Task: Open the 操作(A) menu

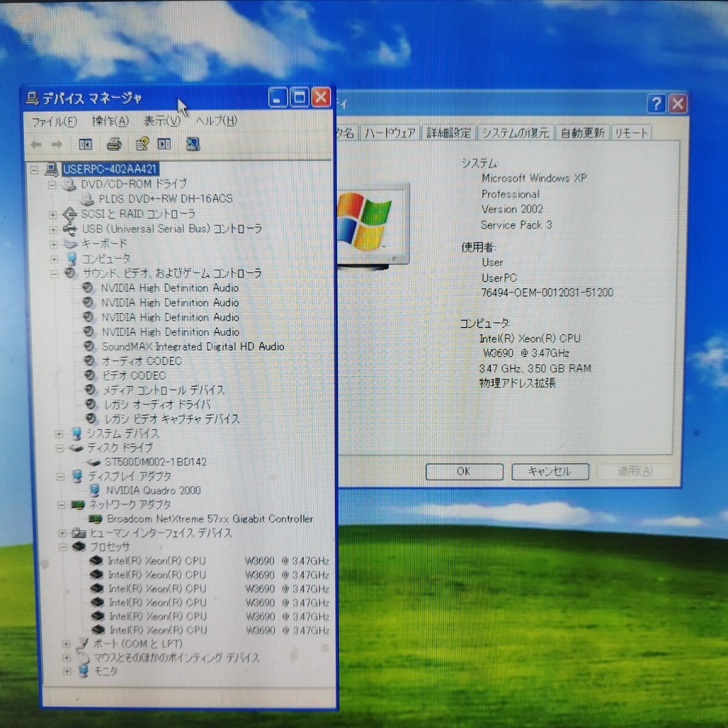Action: (110, 121)
